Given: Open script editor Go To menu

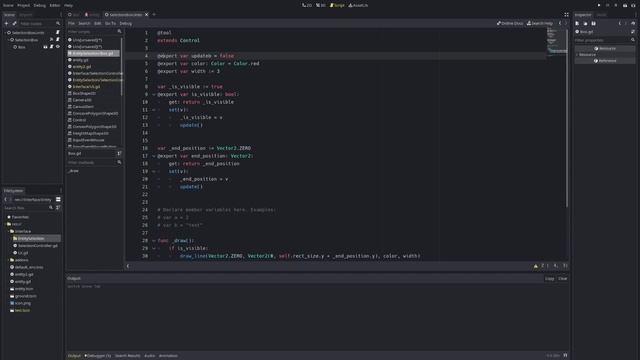Looking at the screenshot, I should tap(110, 24).
